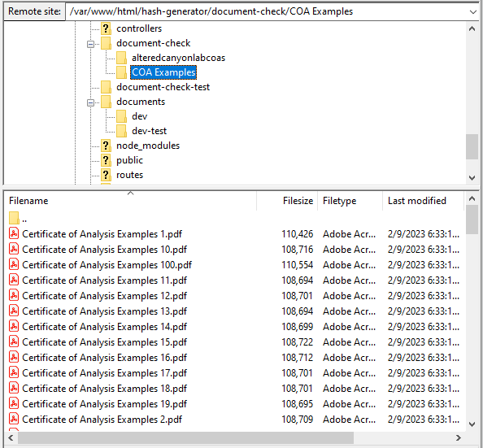Click the PDF icon for Examples 100.pdf
Image resolution: width=483 pixels, height=448 pixels.
14,264
